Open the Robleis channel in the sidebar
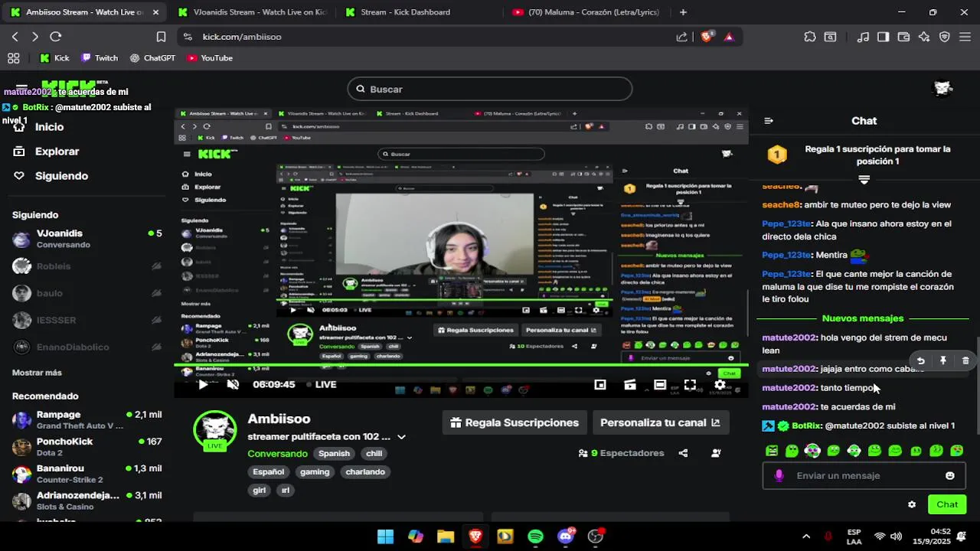The height and width of the screenshot is (551, 980). [87, 266]
